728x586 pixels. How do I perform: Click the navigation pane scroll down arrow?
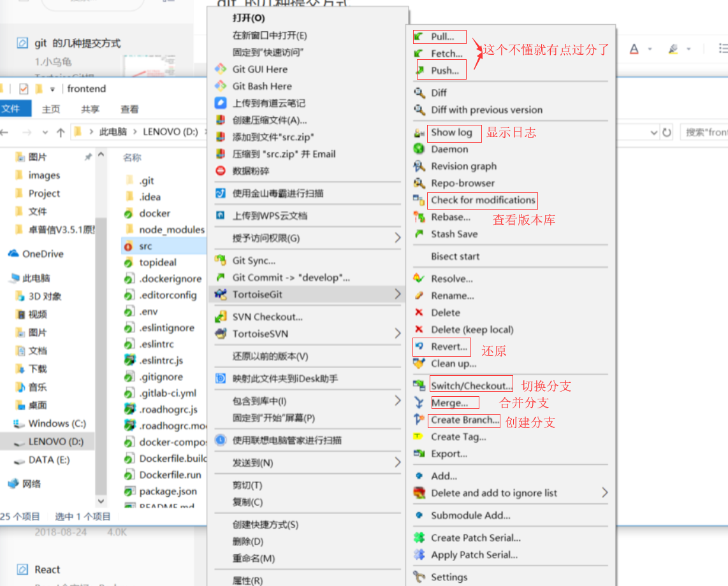[x=101, y=501]
